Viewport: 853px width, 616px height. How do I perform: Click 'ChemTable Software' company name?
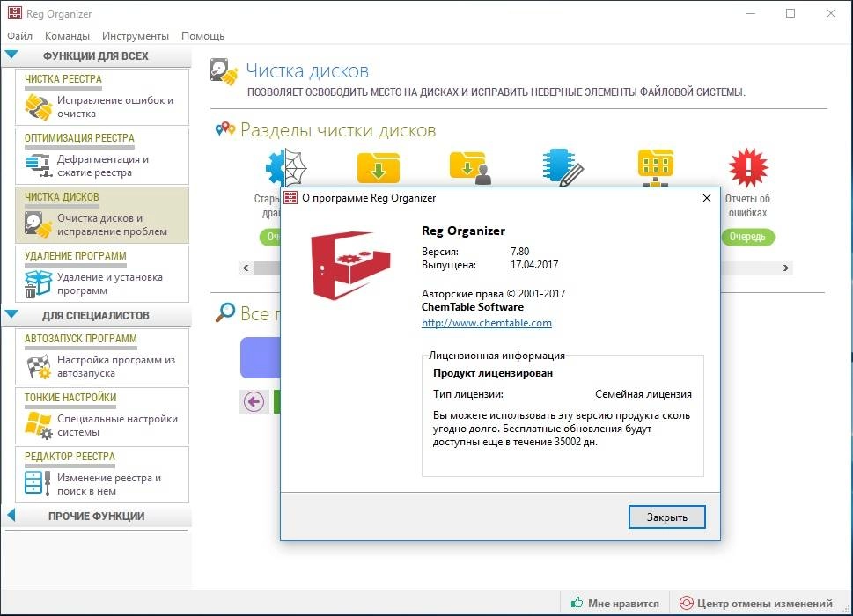point(473,307)
